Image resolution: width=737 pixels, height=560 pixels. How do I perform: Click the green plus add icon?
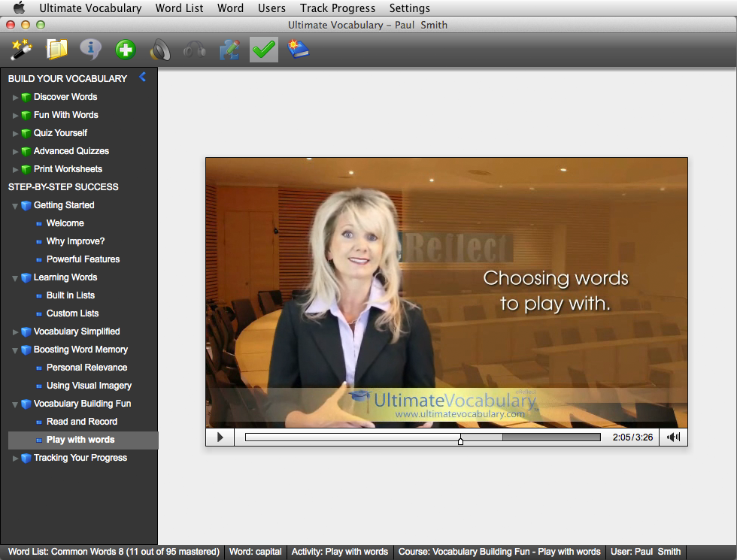pos(125,50)
